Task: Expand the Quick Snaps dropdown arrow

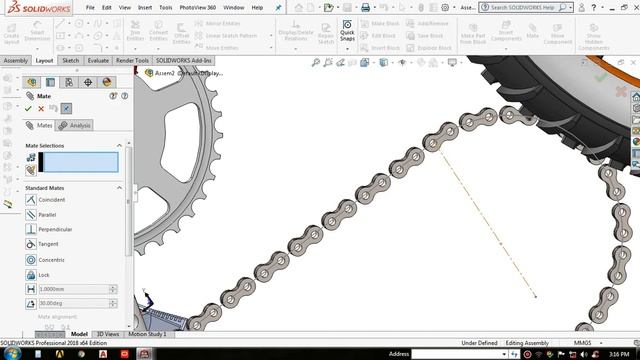Action: [x=347, y=49]
